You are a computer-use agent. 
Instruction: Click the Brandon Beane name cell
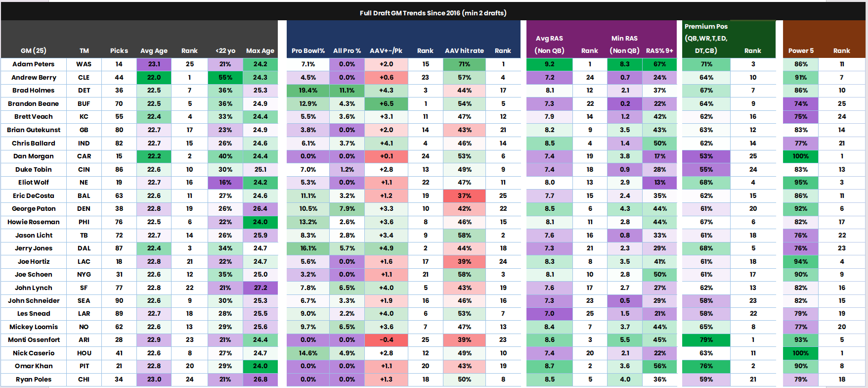[x=34, y=103]
